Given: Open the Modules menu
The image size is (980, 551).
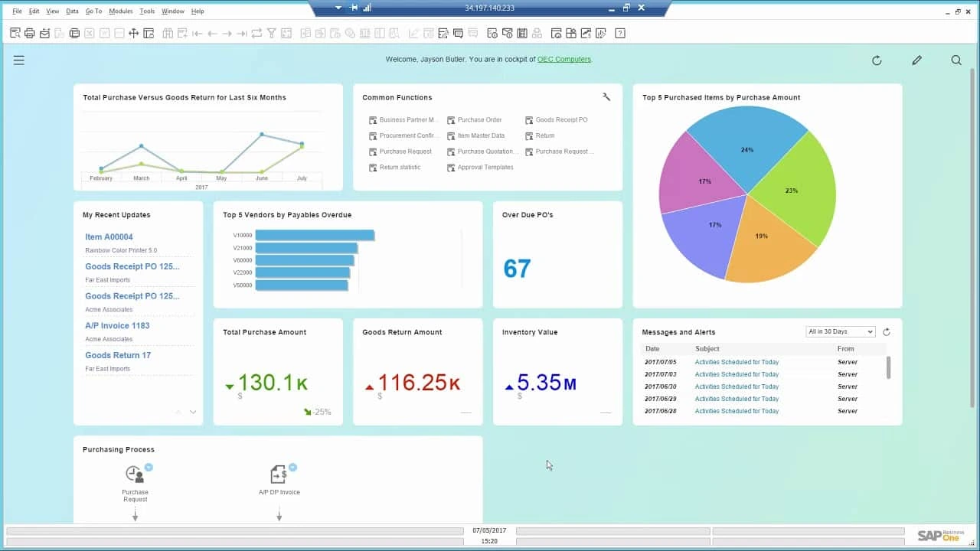Looking at the screenshot, I should pos(120,11).
